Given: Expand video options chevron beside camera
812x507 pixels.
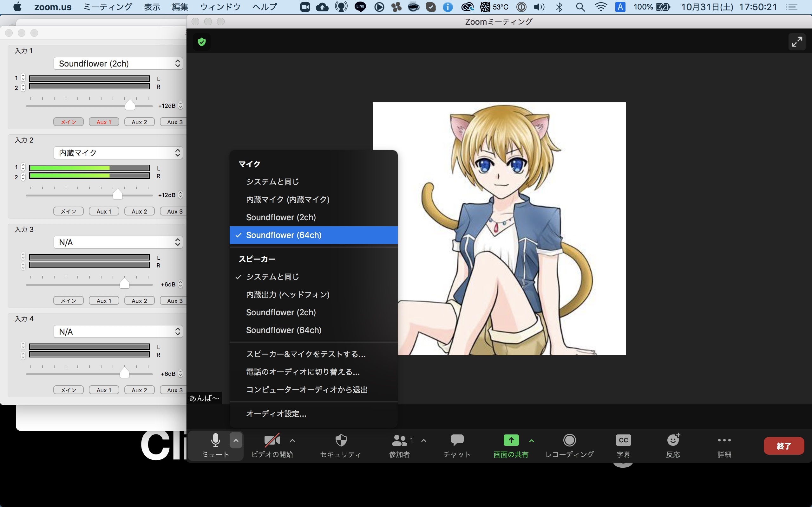Looking at the screenshot, I should point(292,440).
